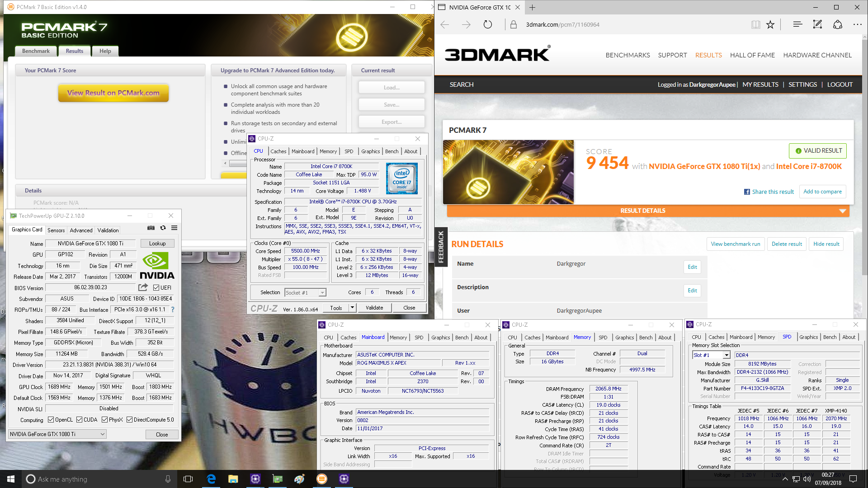Click the Edge share icon

(x=838, y=24)
